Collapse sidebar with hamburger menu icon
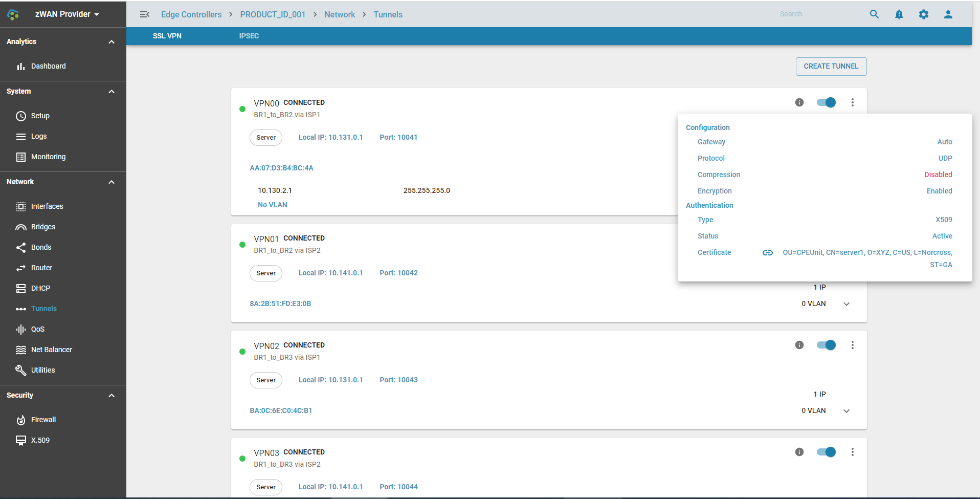Viewport: 980px width, 499px height. pyautogui.click(x=145, y=14)
